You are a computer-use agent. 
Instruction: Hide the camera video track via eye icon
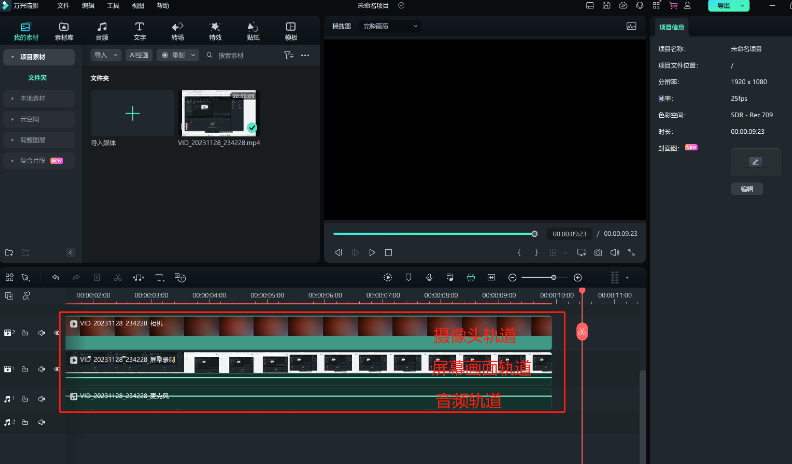pyautogui.click(x=56, y=332)
